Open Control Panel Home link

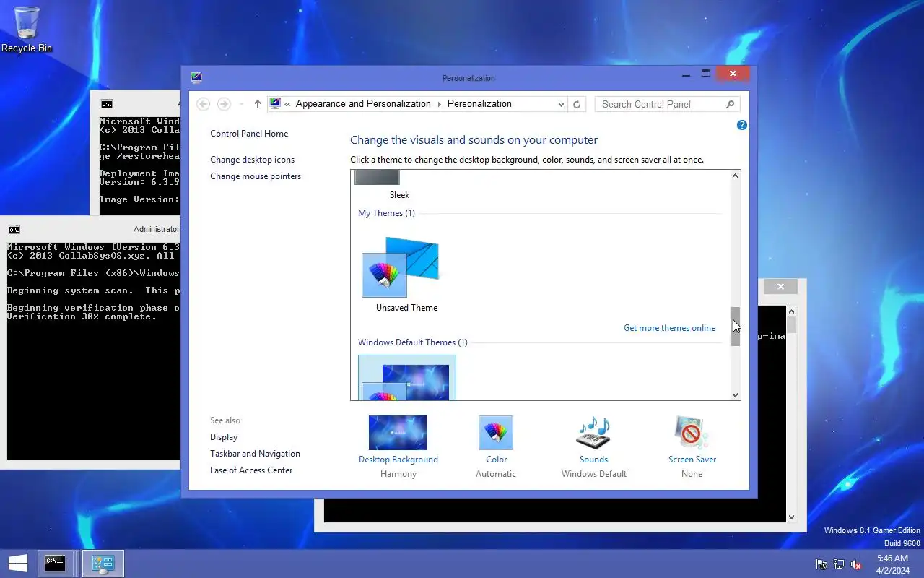249,134
